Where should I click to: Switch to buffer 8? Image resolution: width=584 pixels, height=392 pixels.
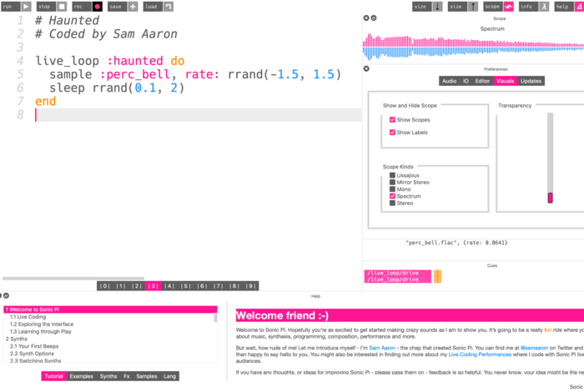[234, 286]
